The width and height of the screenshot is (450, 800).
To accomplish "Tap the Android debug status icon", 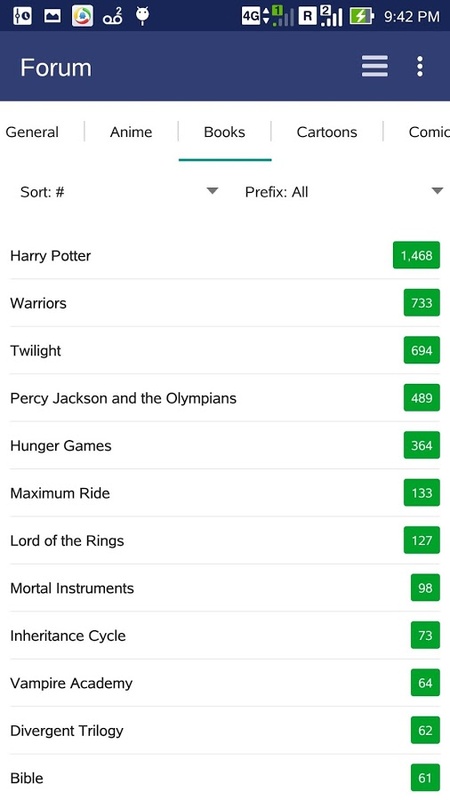I will 142,16.
